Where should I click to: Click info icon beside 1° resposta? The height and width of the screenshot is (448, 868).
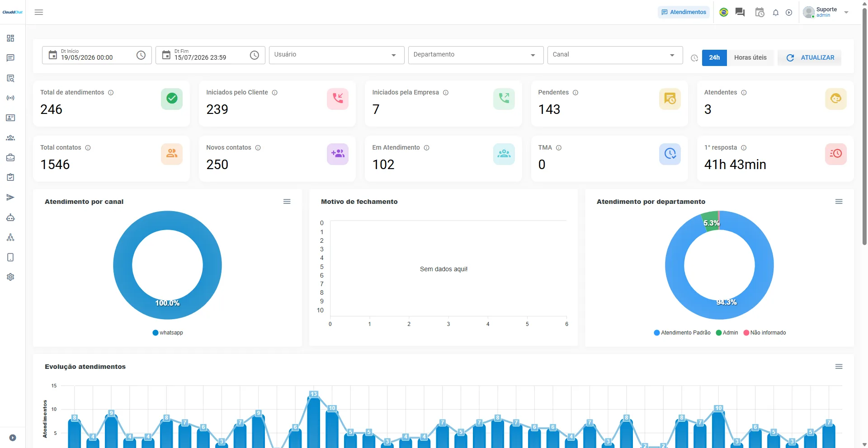click(744, 148)
